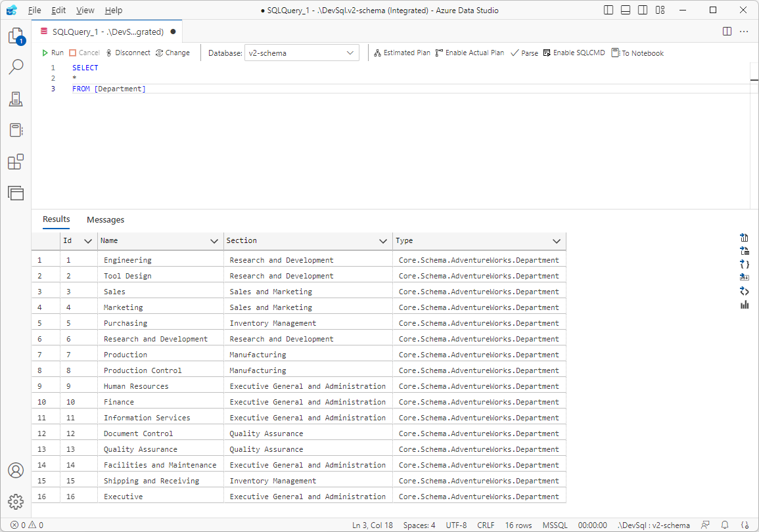The height and width of the screenshot is (532, 759).
Task: Change MSSQL language mode
Action: [555, 525]
